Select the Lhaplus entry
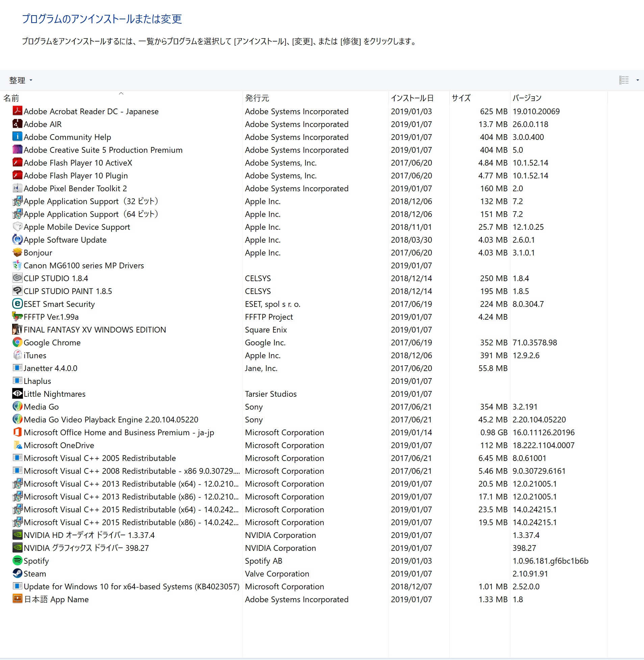Viewport: 644px width, 660px height. click(x=304, y=381)
